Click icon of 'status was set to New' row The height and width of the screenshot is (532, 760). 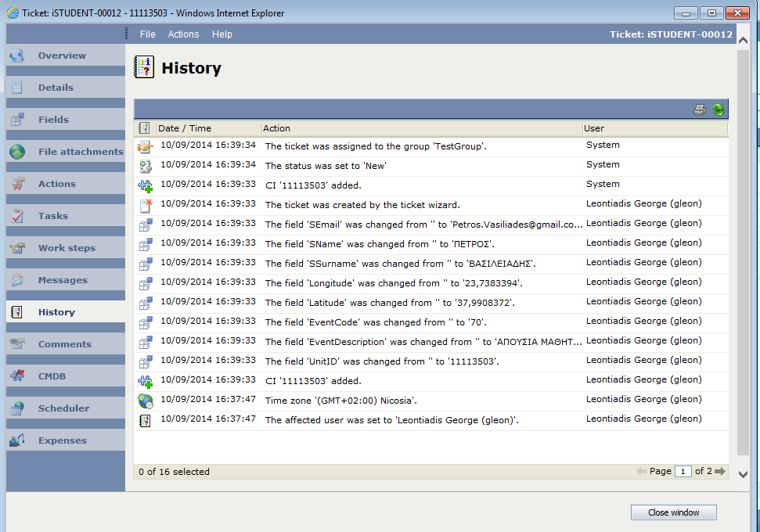point(145,166)
